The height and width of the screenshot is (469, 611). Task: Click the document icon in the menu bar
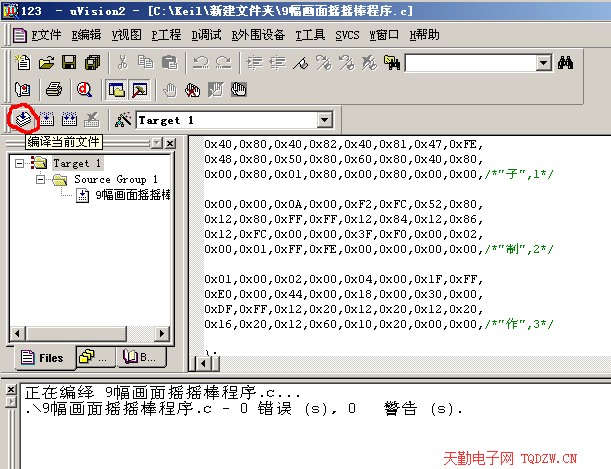point(19,35)
